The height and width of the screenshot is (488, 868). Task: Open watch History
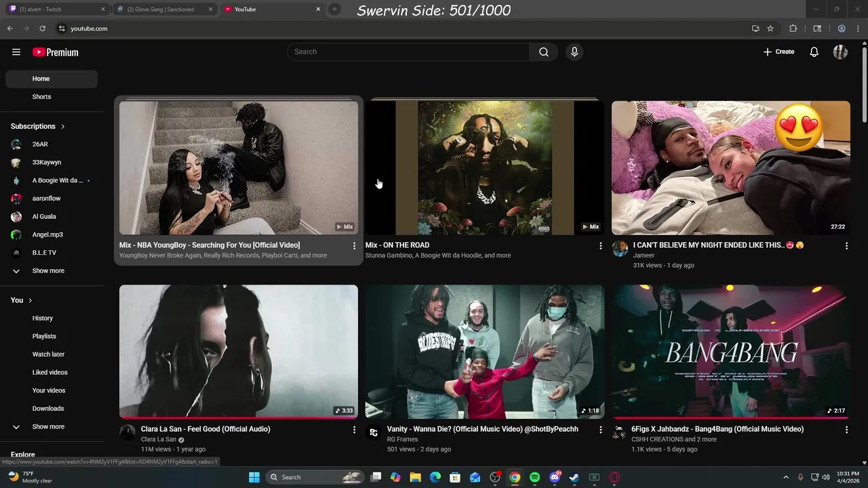pos(52,319)
